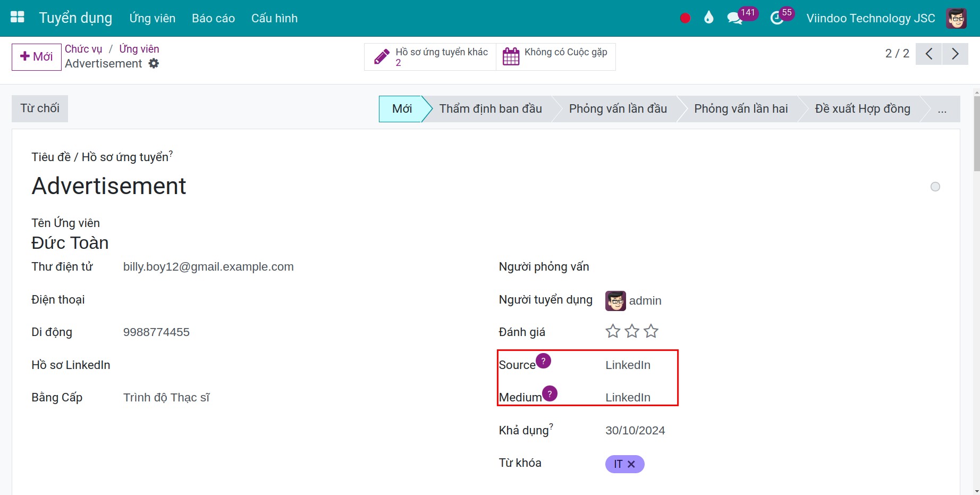Open the record settings gear icon
This screenshot has width=980, height=495.
[x=154, y=63]
